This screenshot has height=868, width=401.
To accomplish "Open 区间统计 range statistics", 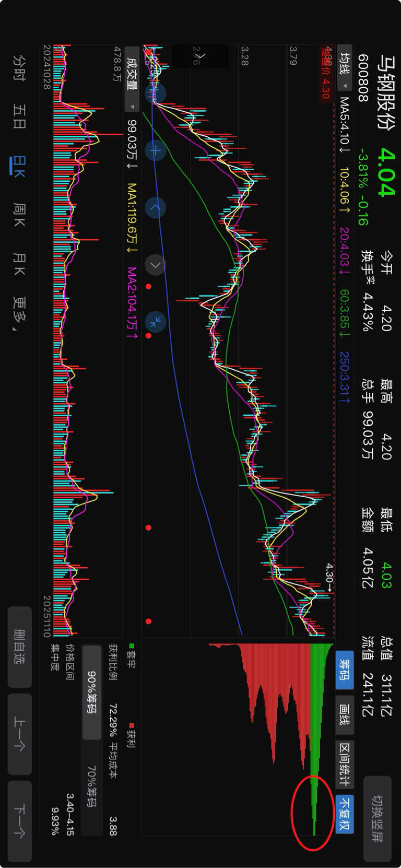I will [345, 765].
